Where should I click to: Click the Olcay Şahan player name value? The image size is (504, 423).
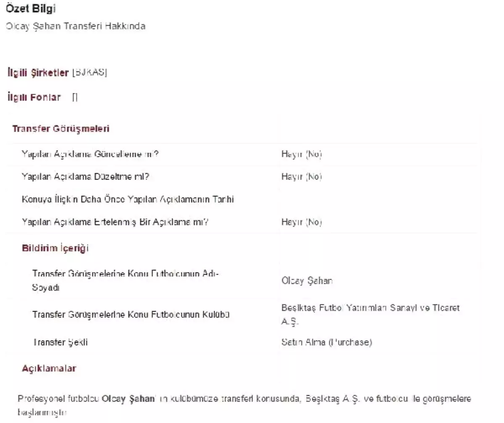(307, 280)
